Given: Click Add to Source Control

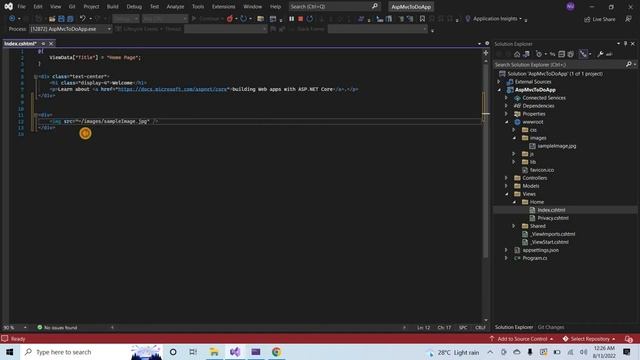Looking at the screenshot, I should pos(521,339).
